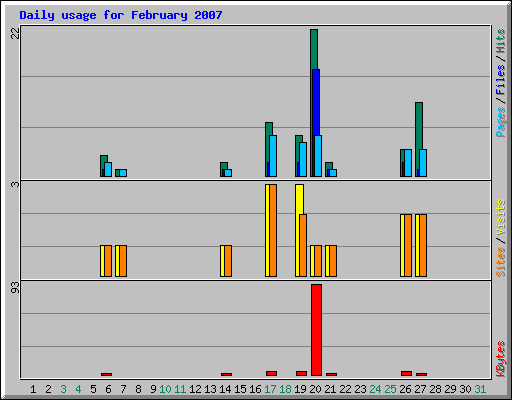Click the cyan Pages bar for day 26
Screen dimensions: 512x400
pyautogui.click(x=408, y=163)
